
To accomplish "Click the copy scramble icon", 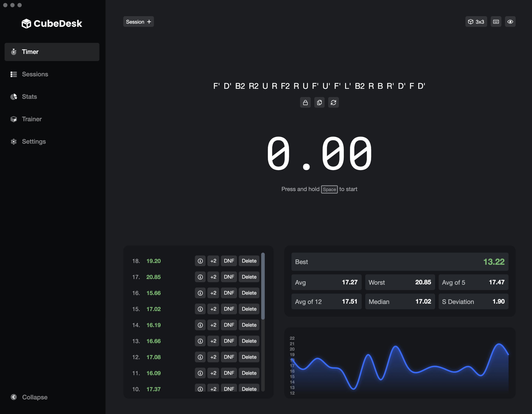I will [319, 102].
